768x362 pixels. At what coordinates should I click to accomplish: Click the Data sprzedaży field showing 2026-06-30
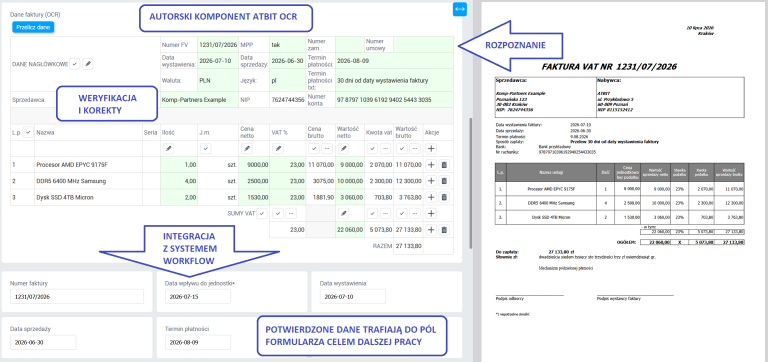[43, 342]
